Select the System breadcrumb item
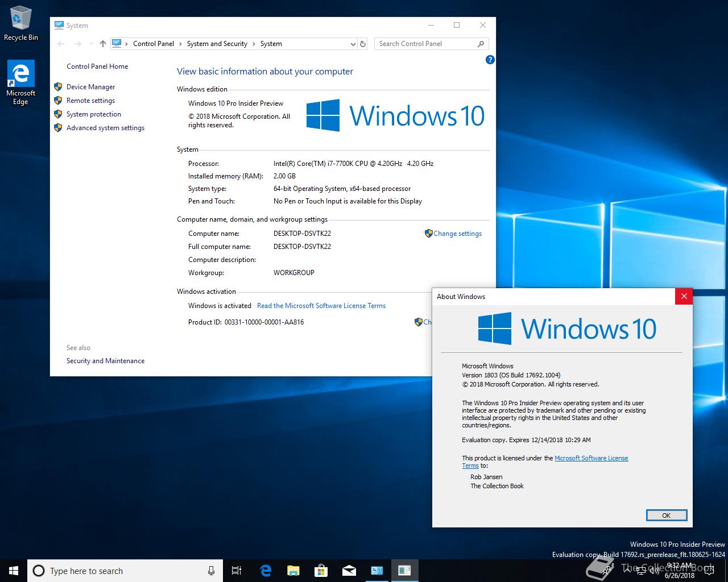 271,44
